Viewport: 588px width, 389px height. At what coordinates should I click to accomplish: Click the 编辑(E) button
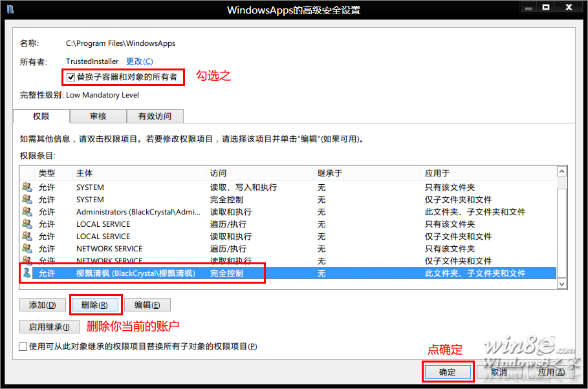coord(147,305)
